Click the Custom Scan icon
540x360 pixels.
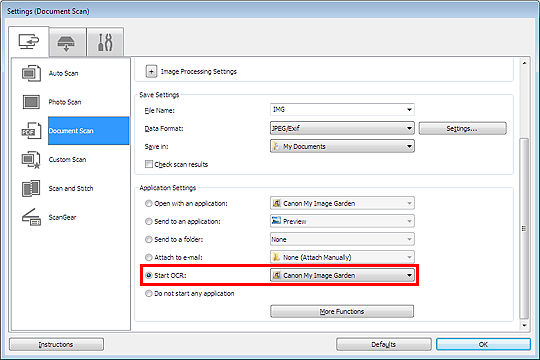31,160
